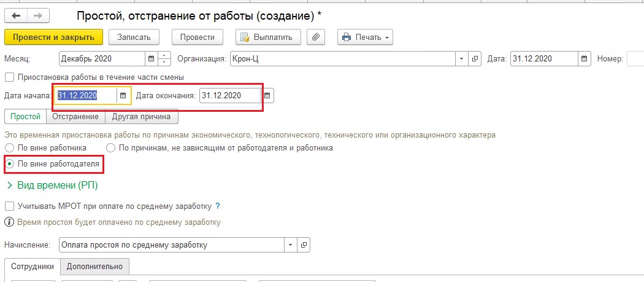Open the Организация dropdown list
644x282 pixels.
pos(462,59)
